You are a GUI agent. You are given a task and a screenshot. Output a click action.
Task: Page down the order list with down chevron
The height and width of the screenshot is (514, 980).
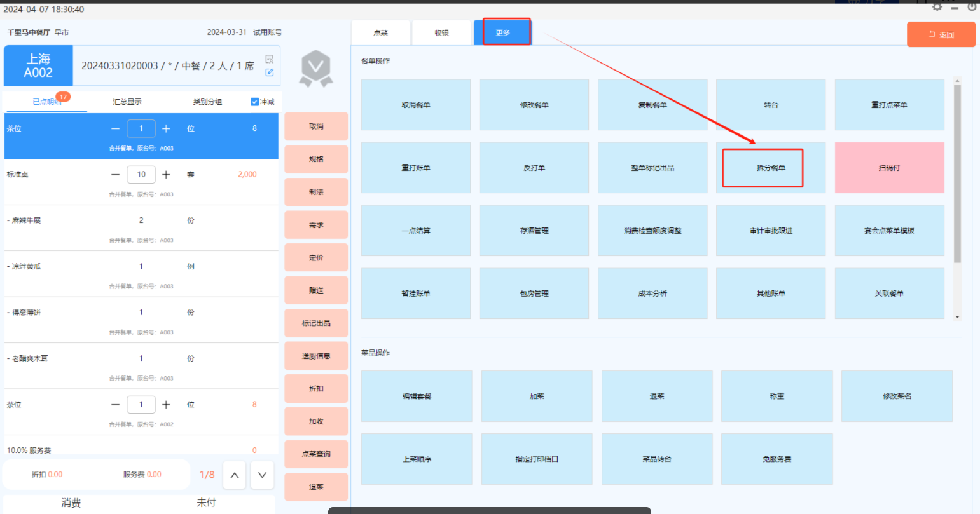point(262,475)
